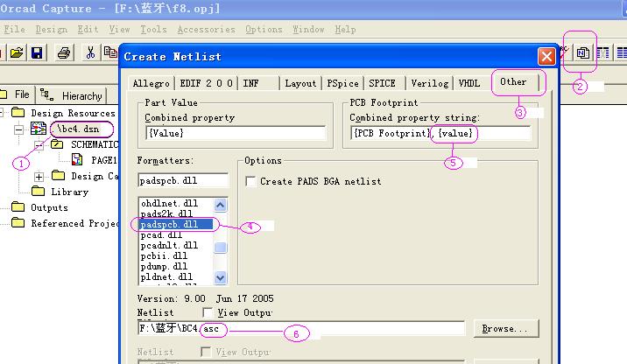Select pcad.dll in formatter list

click(176, 235)
